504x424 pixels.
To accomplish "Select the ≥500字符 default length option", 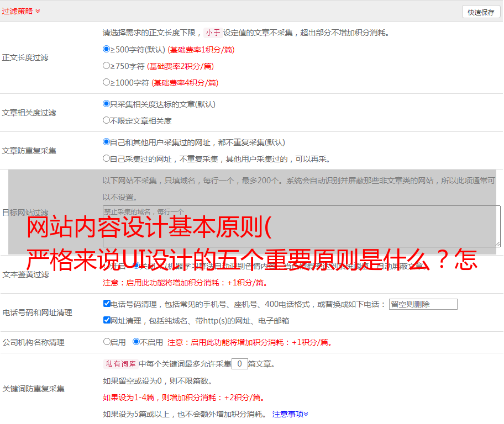I will (107, 49).
